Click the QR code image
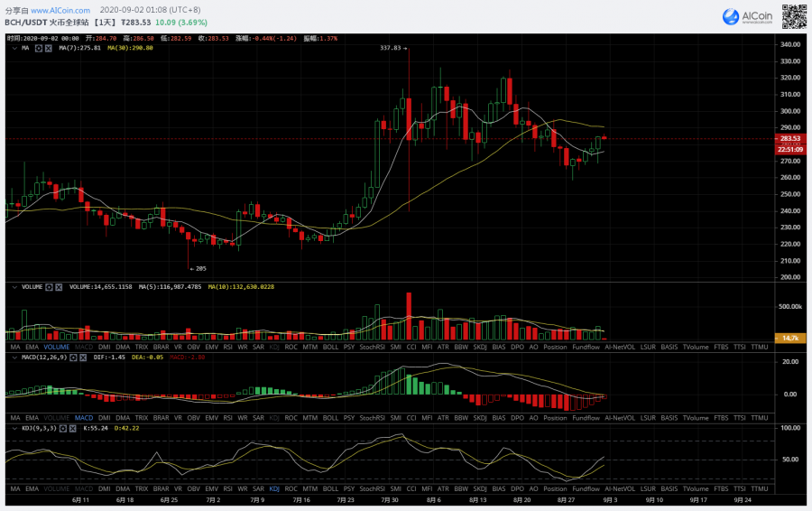The image size is (812, 511). click(794, 16)
